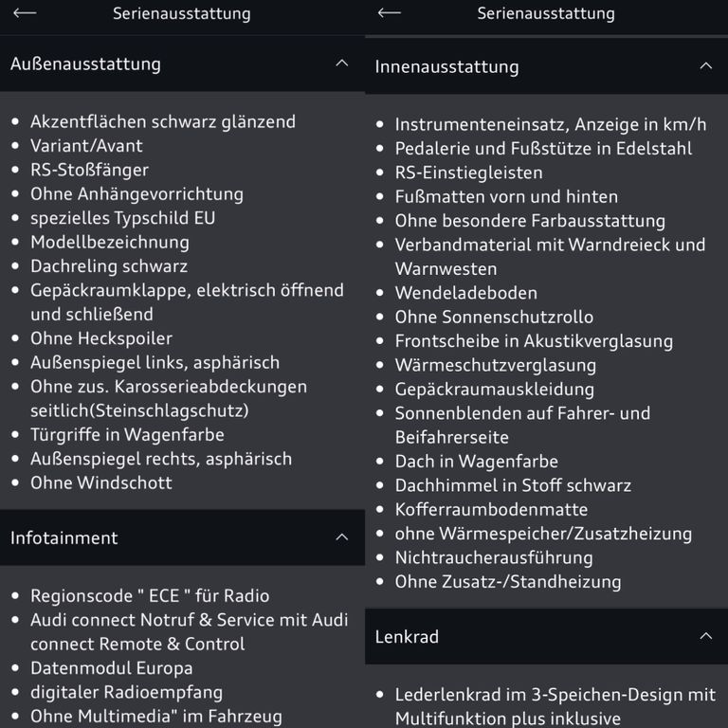Go back using left panel arrow
728x728 pixels.
pos(25,13)
